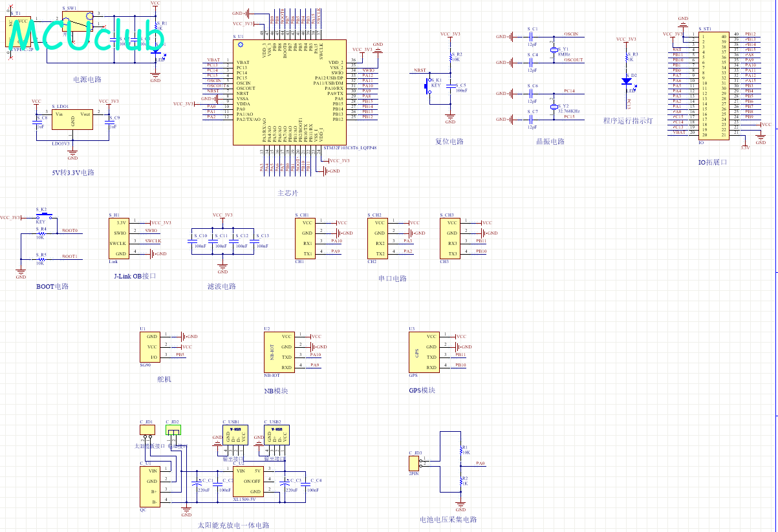Viewport: 778px width, 532px height.
Task: Select the 32.768KHz crystal S_Y2
Action: pyautogui.click(x=554, y=107)
